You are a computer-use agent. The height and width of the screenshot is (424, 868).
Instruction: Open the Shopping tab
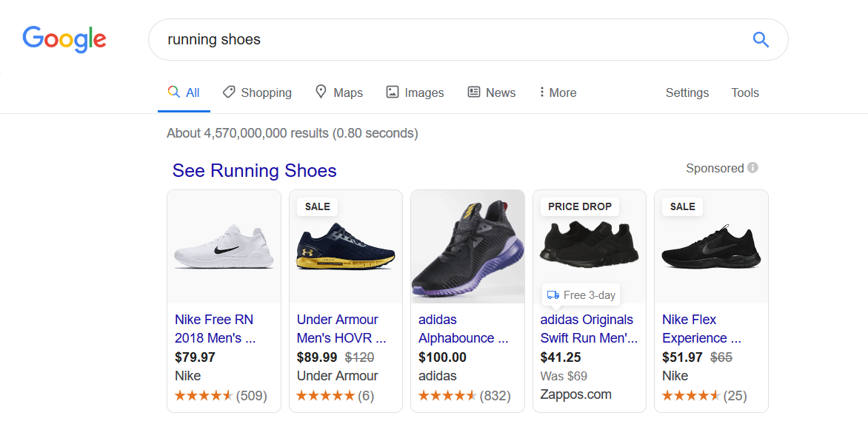[257, 92]
